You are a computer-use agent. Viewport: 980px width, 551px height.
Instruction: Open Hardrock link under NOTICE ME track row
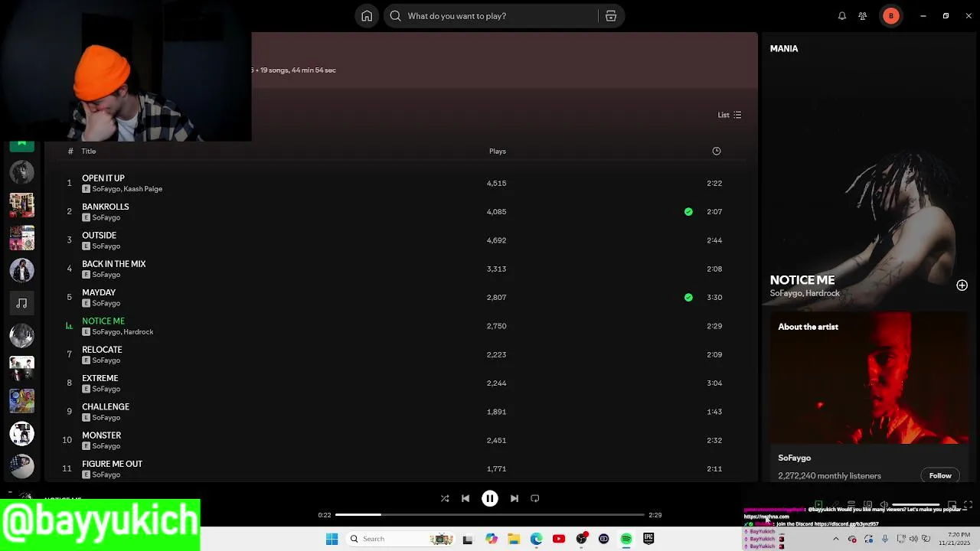(139, 332)
